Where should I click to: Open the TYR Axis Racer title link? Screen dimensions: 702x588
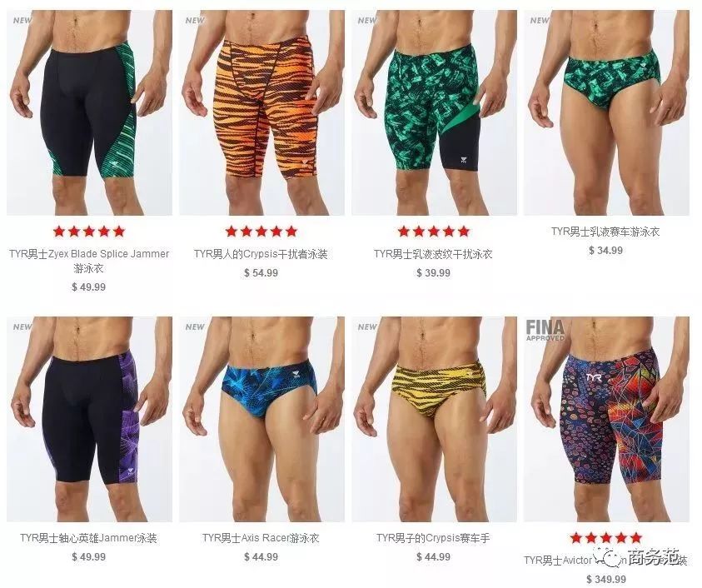(x=261, y=538)
